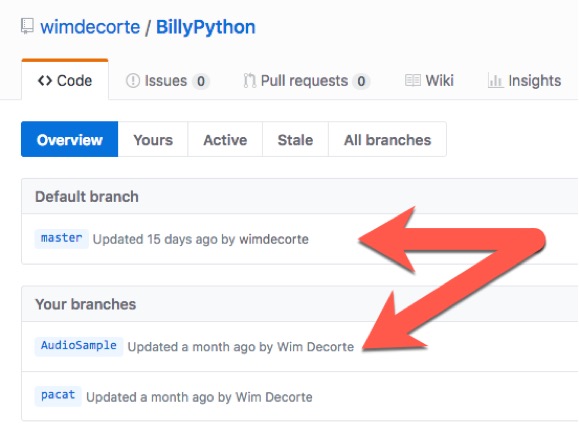The image size is (579, 433).
Task: Select the Code tab
Action: (65, 80)
